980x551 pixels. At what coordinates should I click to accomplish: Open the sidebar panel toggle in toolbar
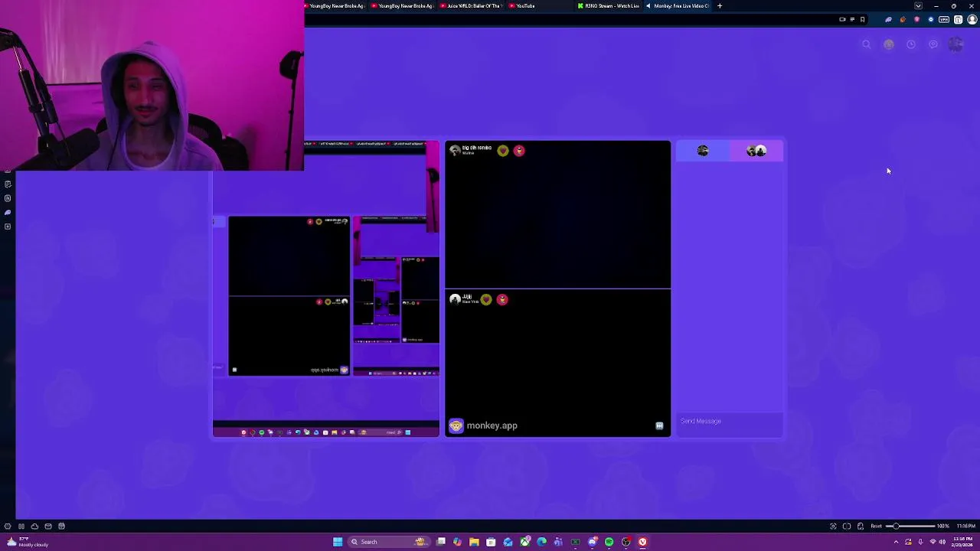pos(958,20)
